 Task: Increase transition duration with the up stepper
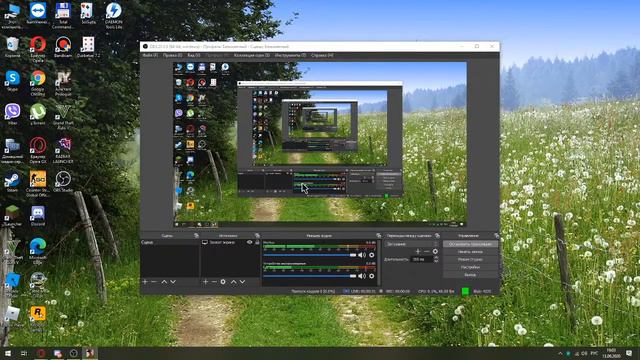[436, 257]
